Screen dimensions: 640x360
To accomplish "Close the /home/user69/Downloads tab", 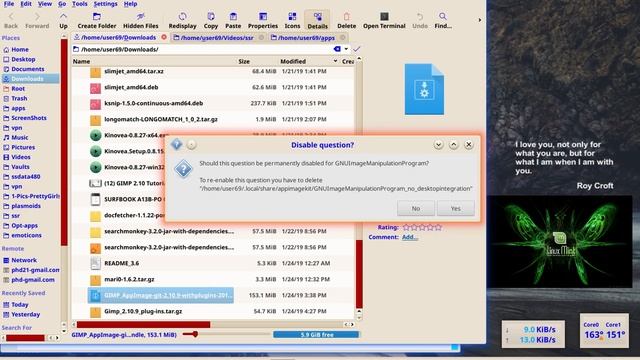I will (164, 37).
